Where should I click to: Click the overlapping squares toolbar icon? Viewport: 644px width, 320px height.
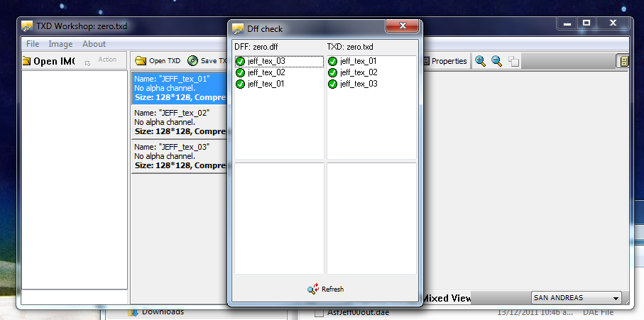[x=513, y=62]
